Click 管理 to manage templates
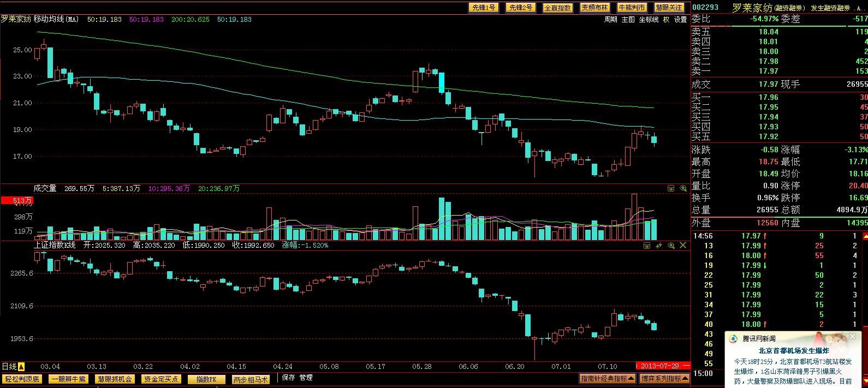The width and height of the screenshot is (868, 388). [x=306, y=378]
